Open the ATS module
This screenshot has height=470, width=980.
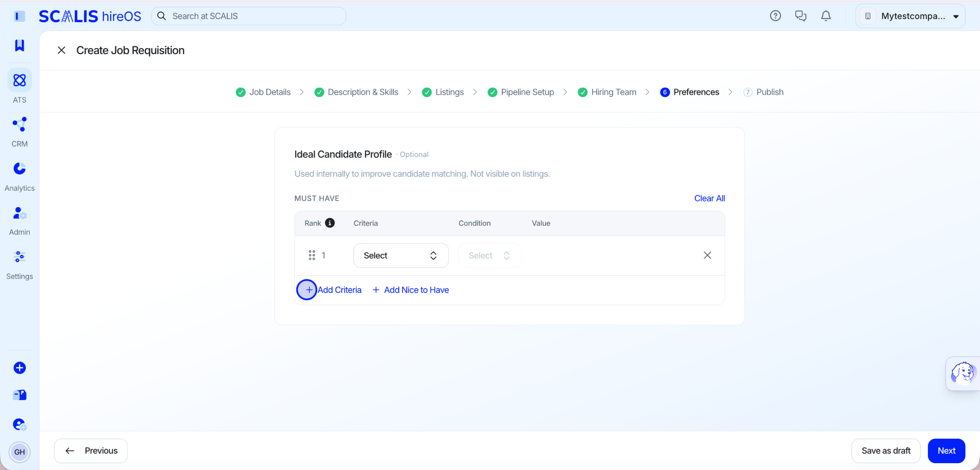point(20,86)
